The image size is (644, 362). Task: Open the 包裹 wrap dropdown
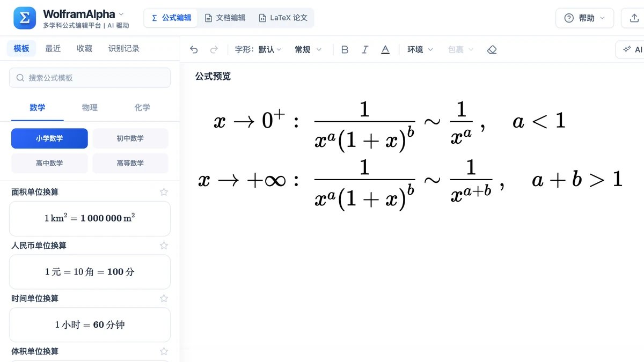tap(461, 49)
